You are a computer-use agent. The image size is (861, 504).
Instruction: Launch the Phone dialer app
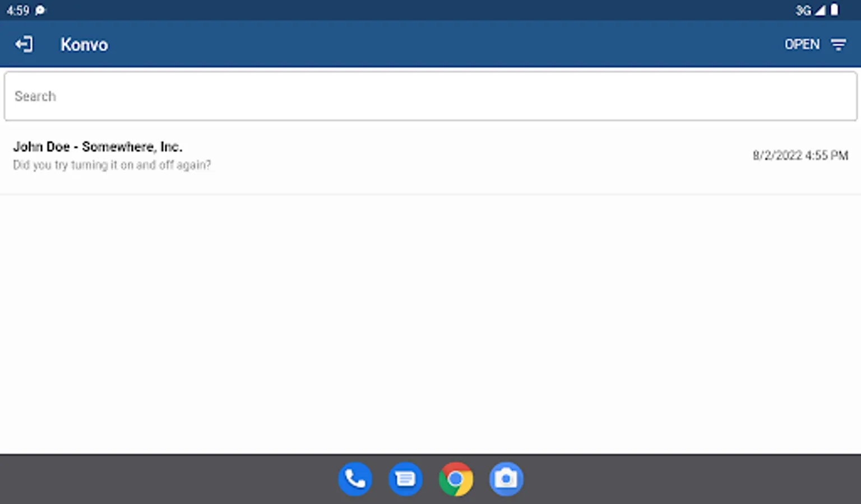355,479
